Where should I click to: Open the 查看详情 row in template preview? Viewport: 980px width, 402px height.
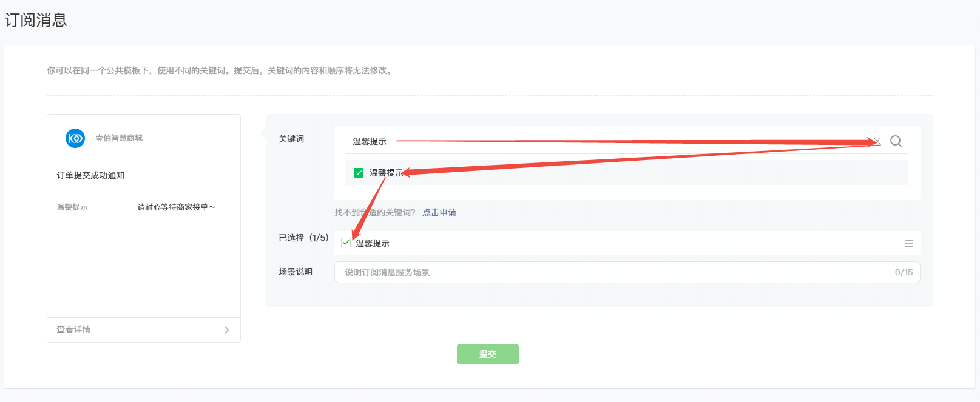[74, 330]
